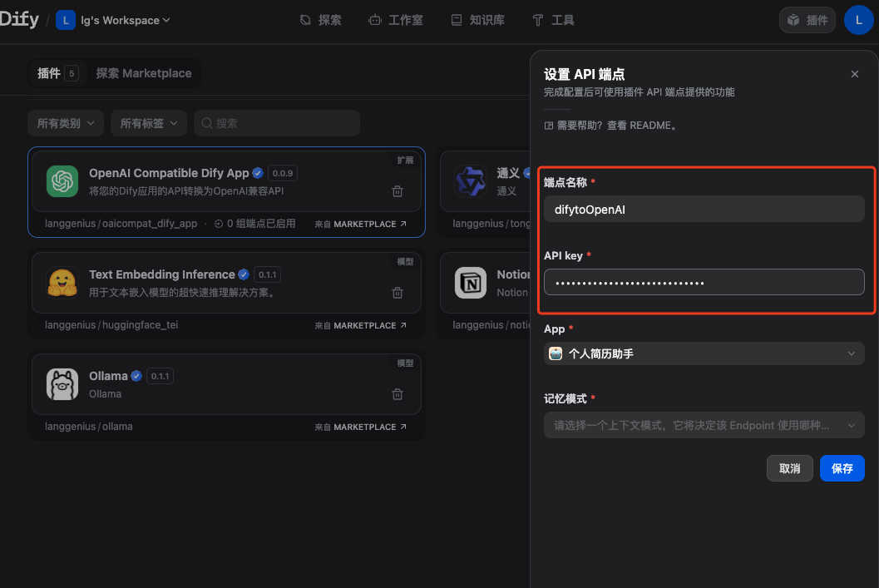Delete the Text Embedding Inference plugin
This screenshot has width=879, height=588.
398,293
